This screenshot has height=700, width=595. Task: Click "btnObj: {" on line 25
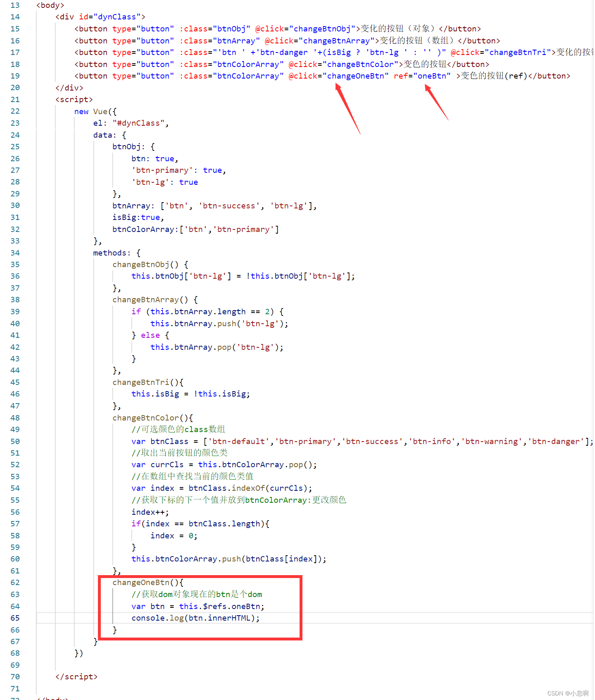134,147
